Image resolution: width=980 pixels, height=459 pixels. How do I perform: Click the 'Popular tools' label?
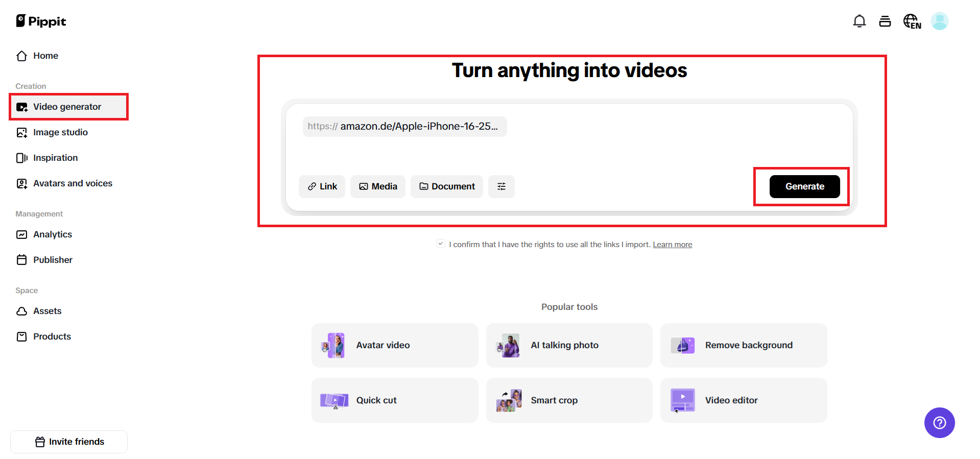[x=569, y=307]
